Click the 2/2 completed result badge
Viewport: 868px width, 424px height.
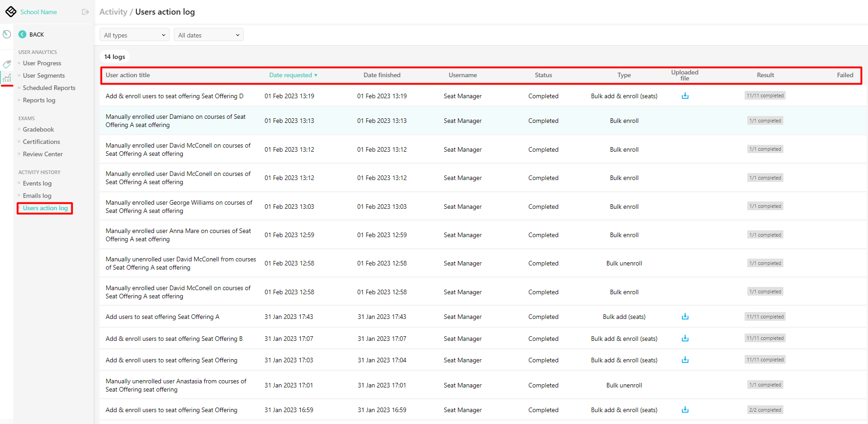pos(765,410)
